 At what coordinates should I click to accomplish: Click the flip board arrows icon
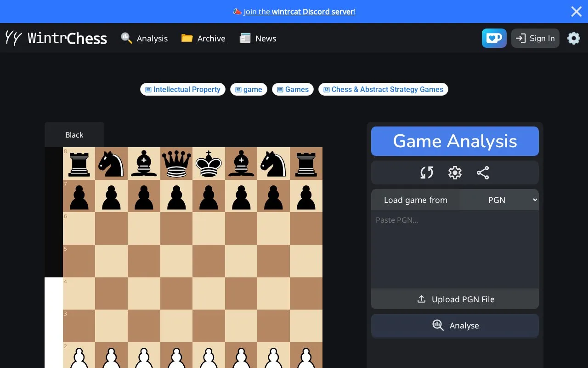(x=427, y=172)
